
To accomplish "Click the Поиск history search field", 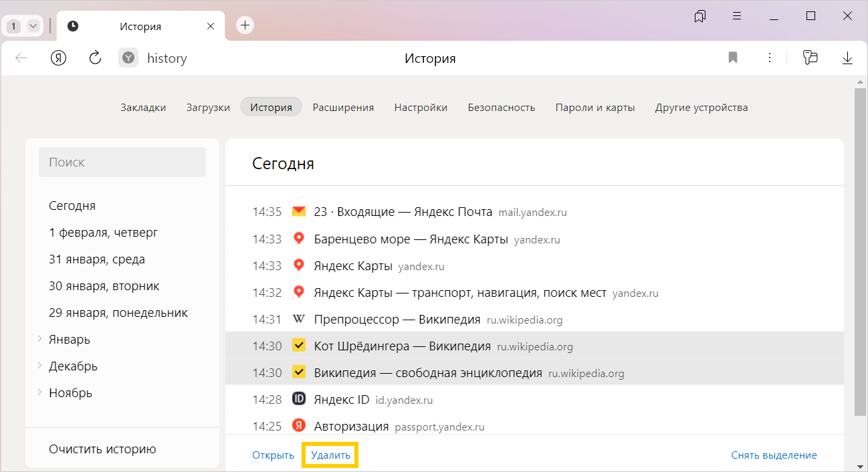I will 122,162.
